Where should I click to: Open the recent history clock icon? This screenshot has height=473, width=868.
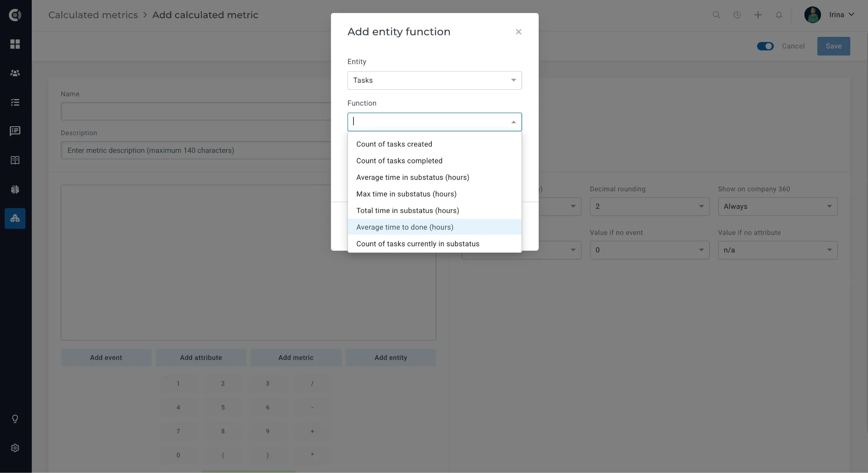tap(737, 15)
